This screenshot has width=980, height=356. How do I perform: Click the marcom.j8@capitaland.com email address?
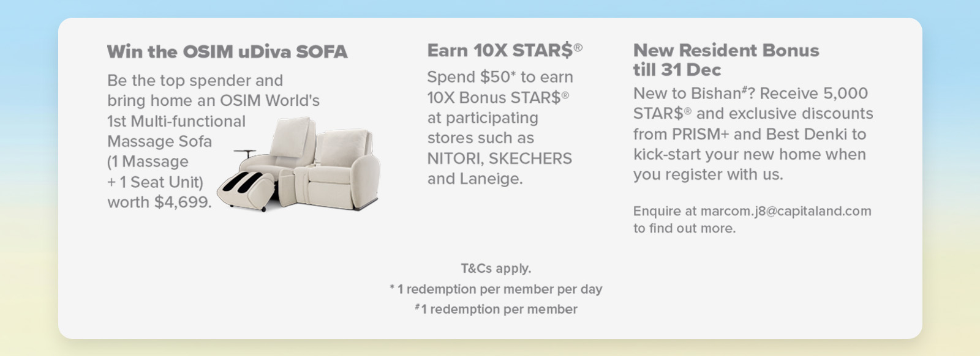tap(785, 211)
